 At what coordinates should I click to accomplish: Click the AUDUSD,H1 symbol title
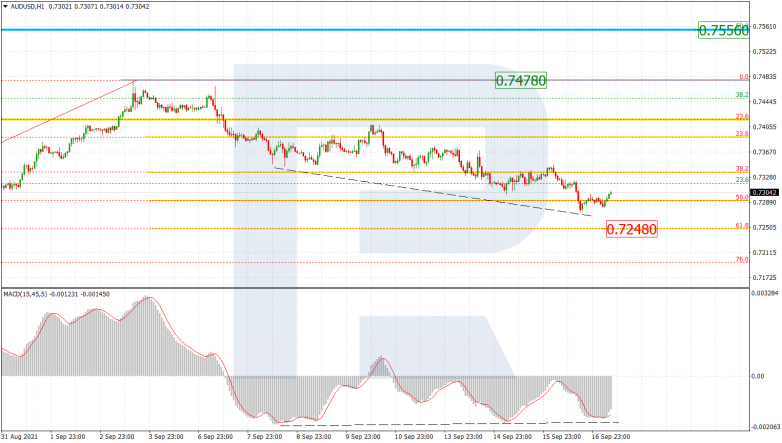pos(27,7)
